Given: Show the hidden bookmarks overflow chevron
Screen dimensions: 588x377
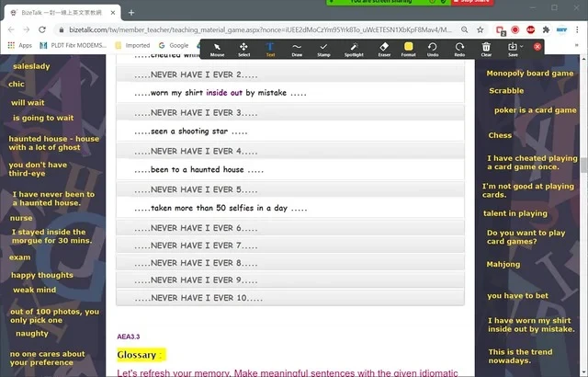Looking at the screenshot, I should [577, 45].
